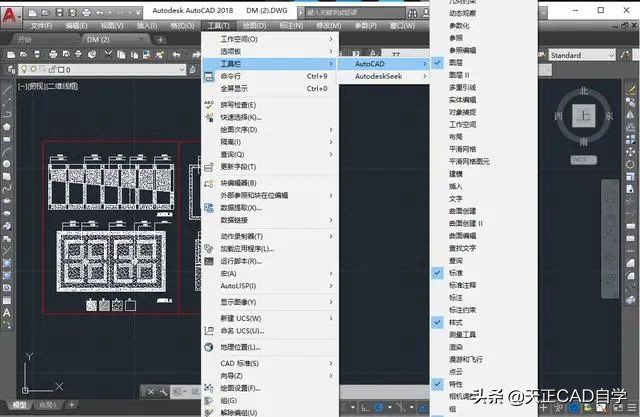Switch to the DM (2) drawing tab
Image resolution: width=640 pixels, height=417 pixels.
tap(98, 40)
